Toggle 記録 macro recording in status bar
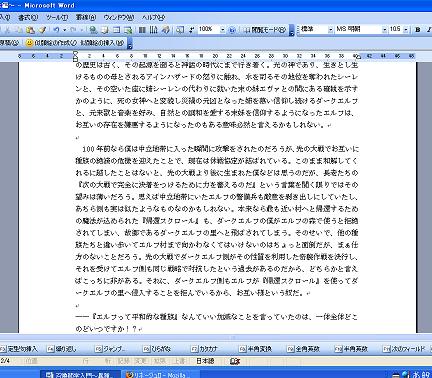 coord(123,361)
